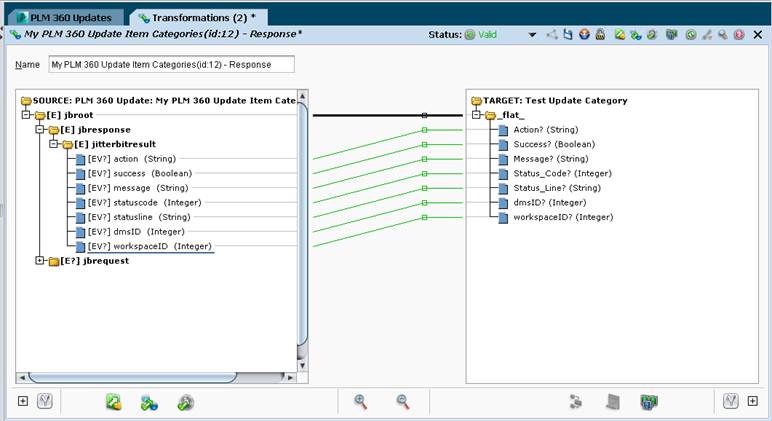Select the SOURCE root folder row
This screenshot has width=772, height=421.
159,100
